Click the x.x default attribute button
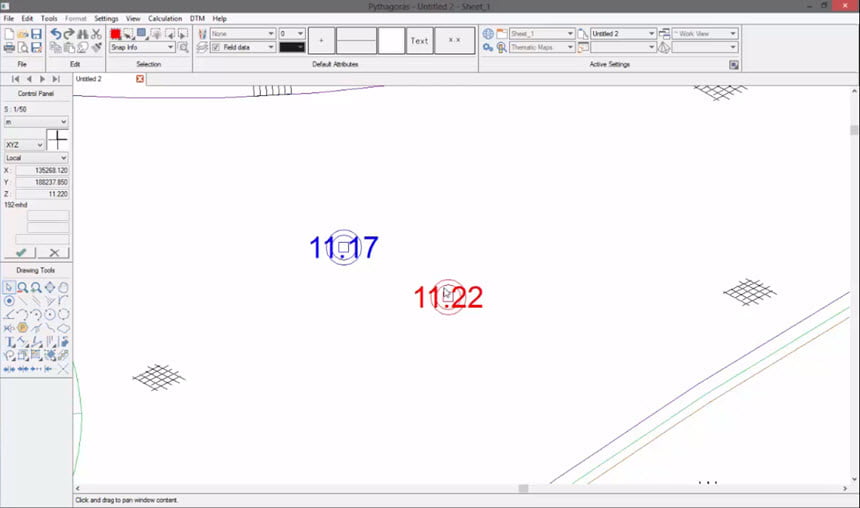Viewport: 860px width, 508px height. pos(455,41)
